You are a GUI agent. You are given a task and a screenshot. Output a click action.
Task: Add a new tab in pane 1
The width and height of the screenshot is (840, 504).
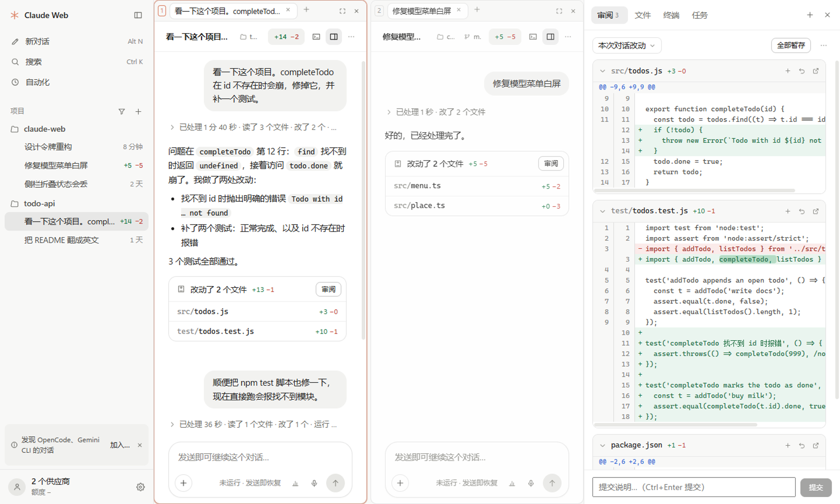click(x=306, y=10)
